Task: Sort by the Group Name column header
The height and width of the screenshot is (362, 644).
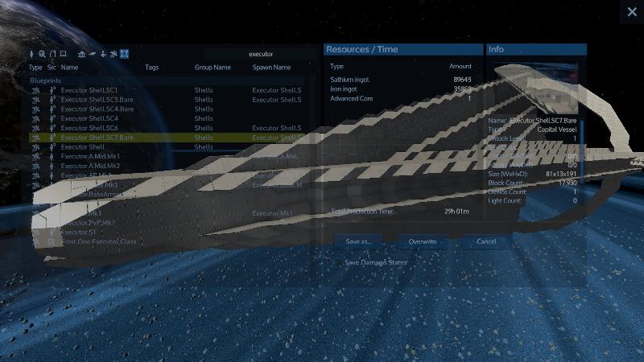Action: (213, 68)
